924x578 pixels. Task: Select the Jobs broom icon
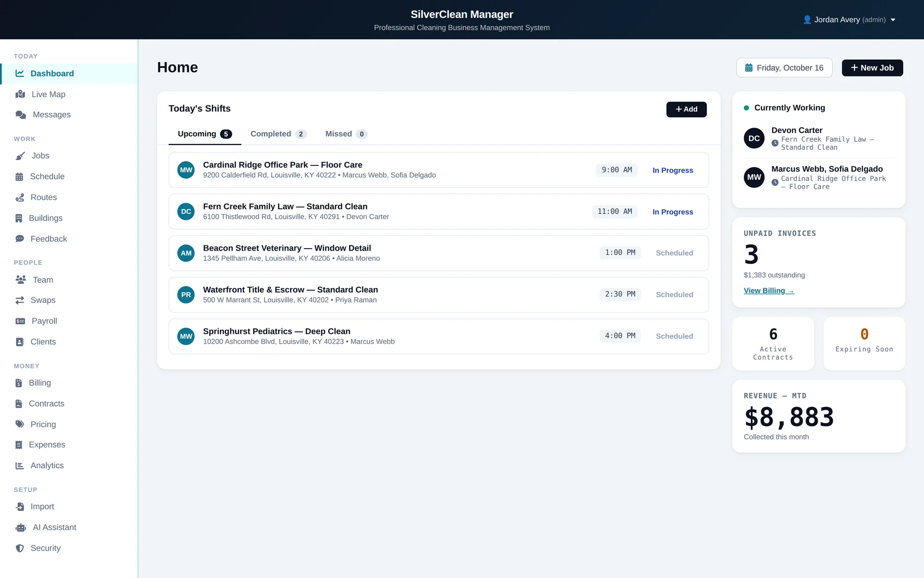pyautogui.click(x=20, y=156)
